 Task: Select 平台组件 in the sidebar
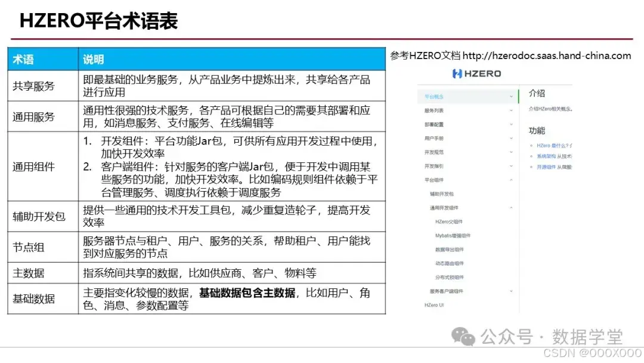click(x=434, y=180)
